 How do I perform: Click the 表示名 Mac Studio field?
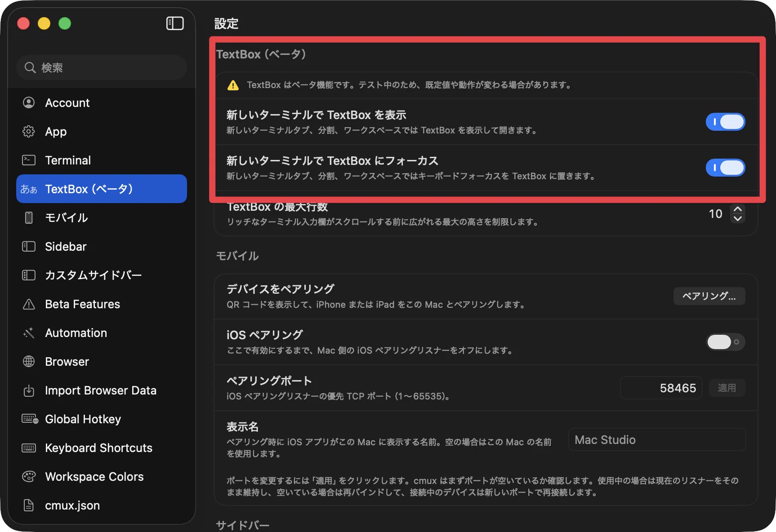click(657, 439)
